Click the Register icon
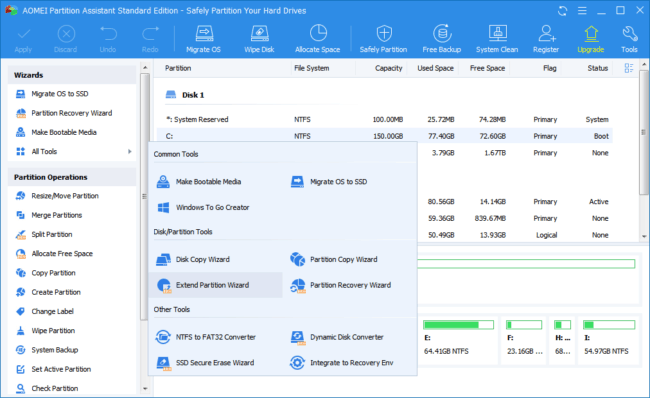Screen dimensions: 650x398 (x=546, y=39)
